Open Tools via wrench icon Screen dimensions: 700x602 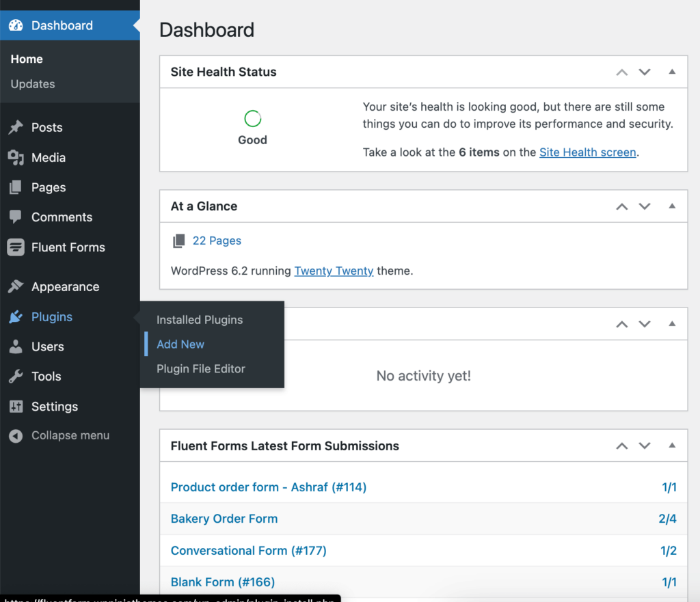coord(16,377)
